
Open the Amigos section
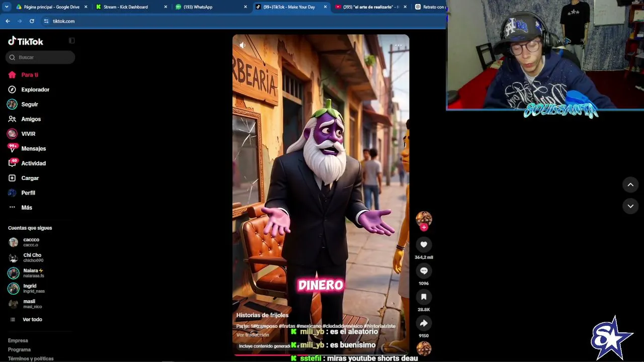(x=25, y=119)
